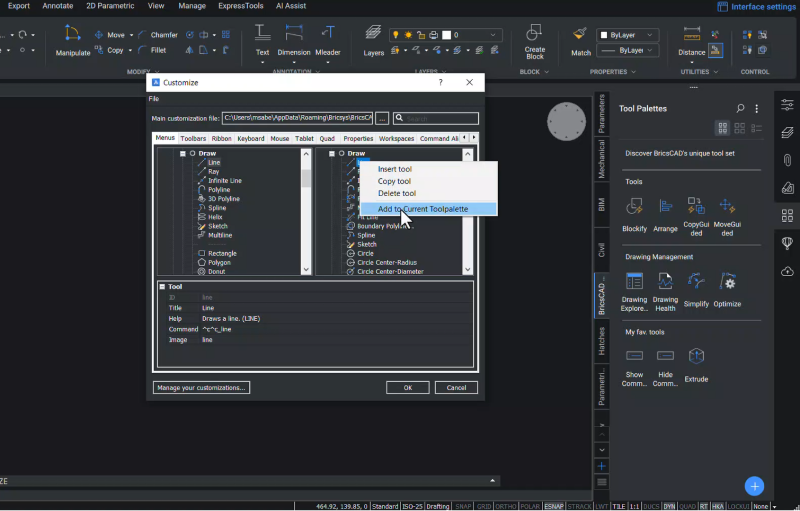Expand the BLOCK ribbon panel
800x511 pixels.
(x=534, y=72)
